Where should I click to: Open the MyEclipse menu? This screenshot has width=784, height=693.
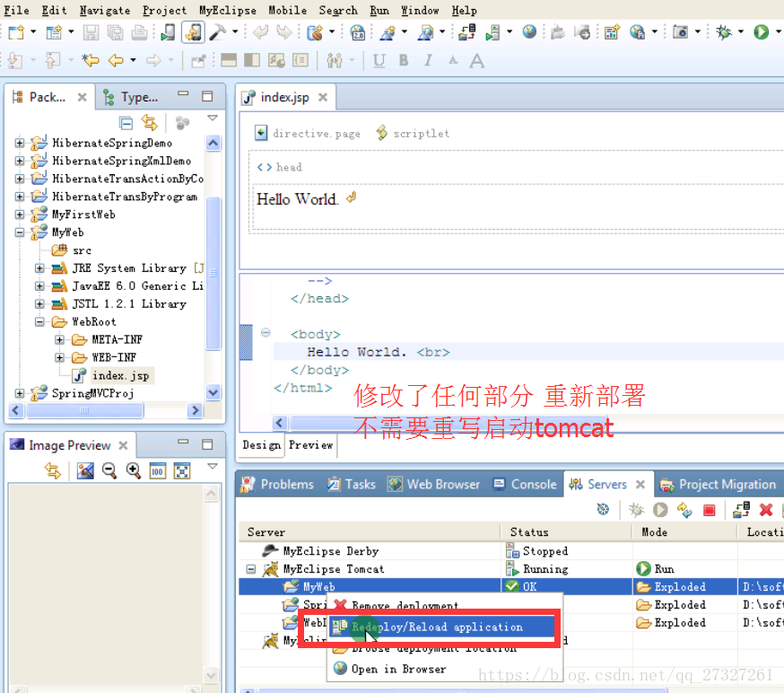[x=228, y=11]
